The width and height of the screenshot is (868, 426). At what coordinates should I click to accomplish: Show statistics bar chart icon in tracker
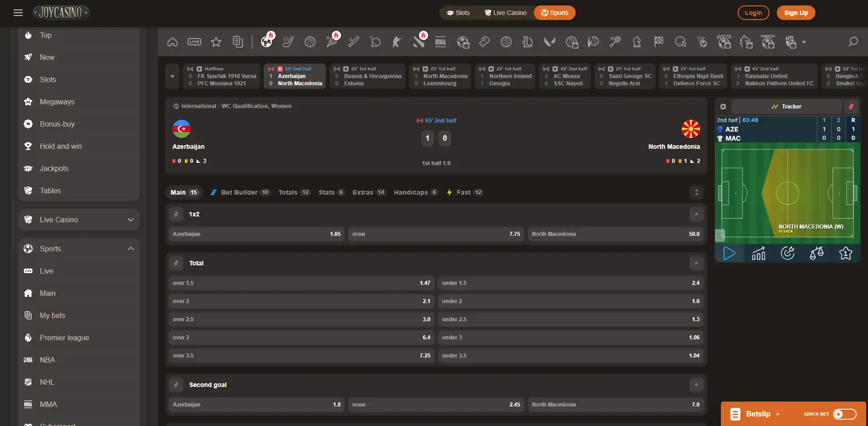758,253
